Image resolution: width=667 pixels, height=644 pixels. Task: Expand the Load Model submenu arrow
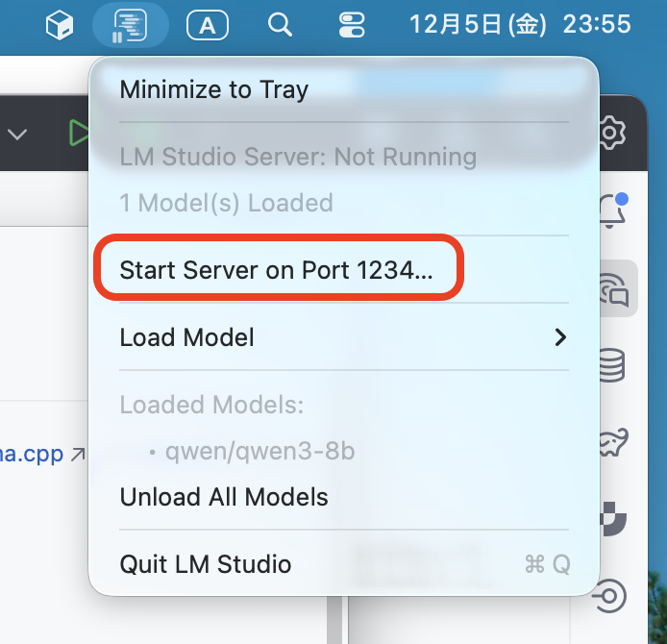point(560,337)
